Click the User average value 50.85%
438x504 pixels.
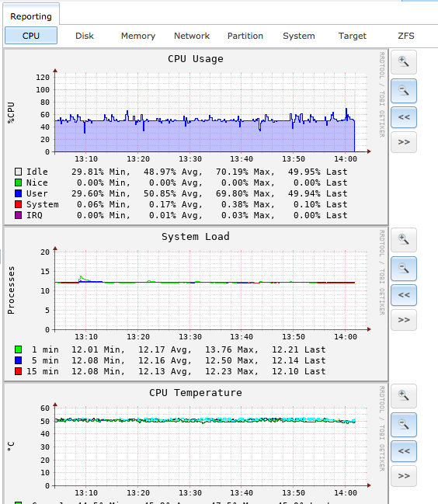(160, 193)
